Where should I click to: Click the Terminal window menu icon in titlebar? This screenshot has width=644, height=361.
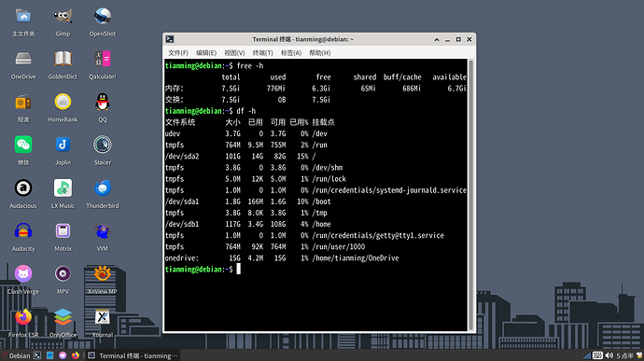click(170, 39)
